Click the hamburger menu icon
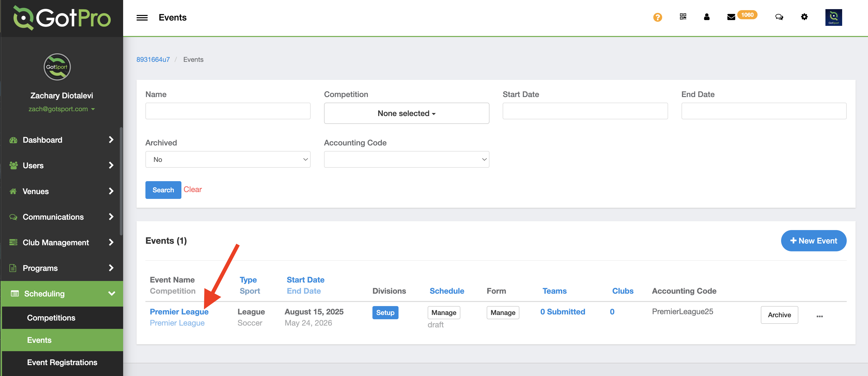 142,17
